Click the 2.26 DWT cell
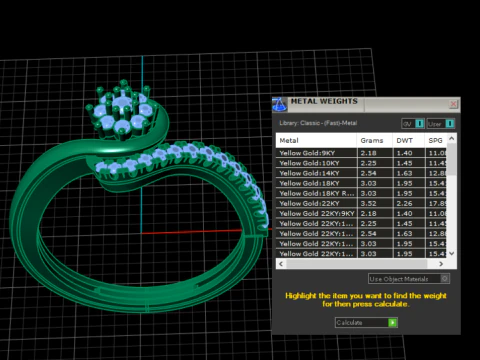Viewport: 480px width, 360px height. click(x=409, y=203)
